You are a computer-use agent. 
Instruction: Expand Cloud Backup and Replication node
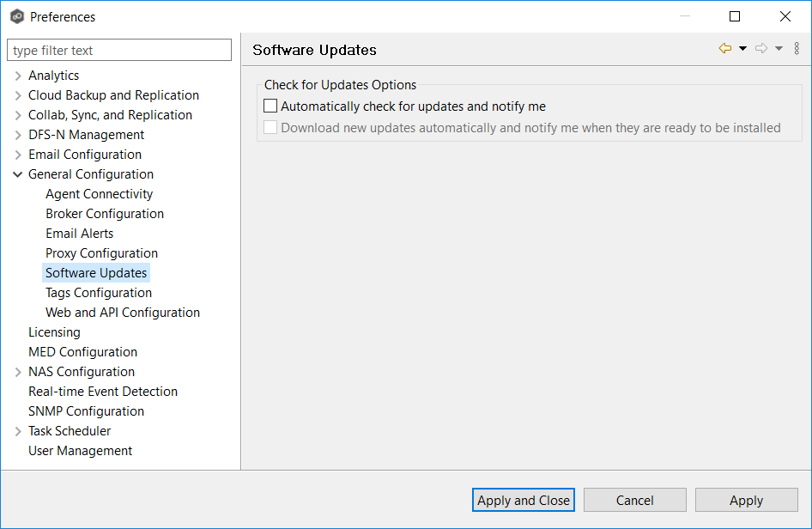18,95
